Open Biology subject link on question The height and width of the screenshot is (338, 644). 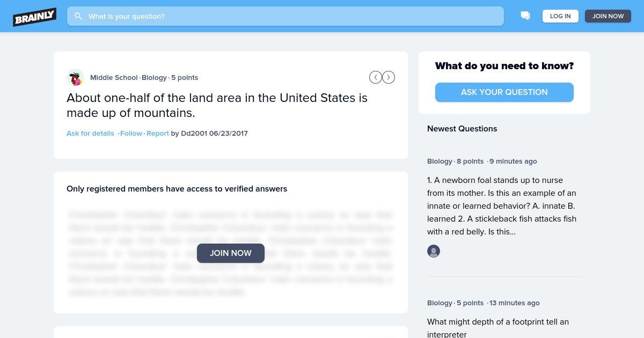[x=154, y=77]
